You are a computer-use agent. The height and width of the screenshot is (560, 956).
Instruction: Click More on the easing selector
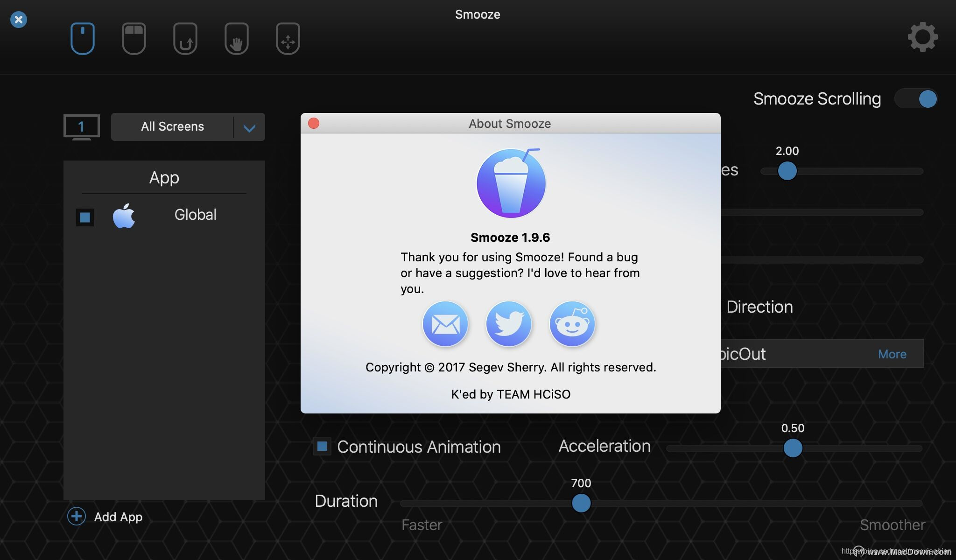pyautogui.click(x=892, y=354)
